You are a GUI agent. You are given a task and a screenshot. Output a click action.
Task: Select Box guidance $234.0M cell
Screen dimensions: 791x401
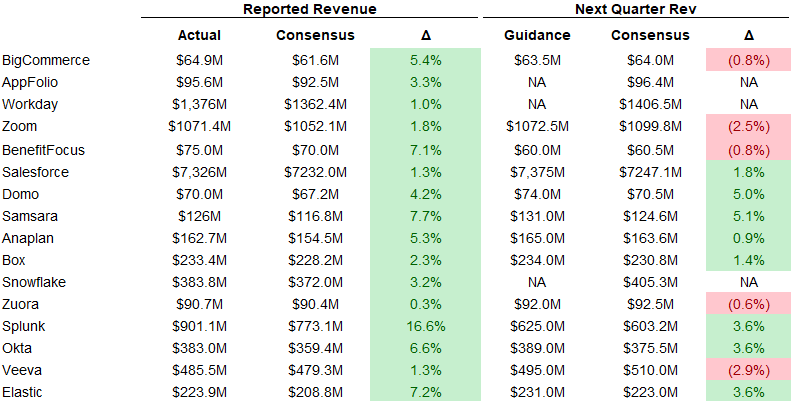point(537,260)
